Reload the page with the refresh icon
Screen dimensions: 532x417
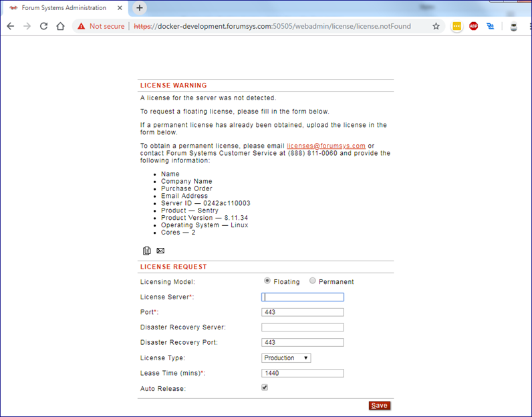(x=43, y=26)
